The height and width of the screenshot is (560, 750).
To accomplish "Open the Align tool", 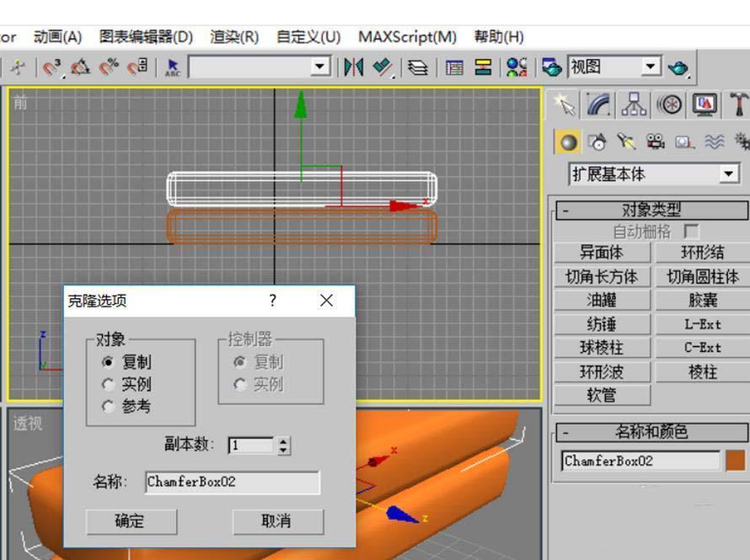I will pyautogui.click(x=383, y=67).
